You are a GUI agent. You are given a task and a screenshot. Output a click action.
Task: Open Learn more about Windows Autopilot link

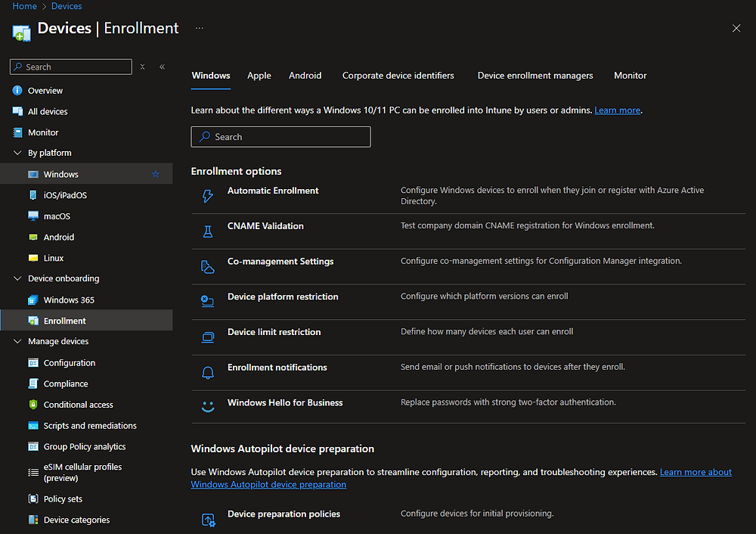pyautogui.click(x=461, y=478)
